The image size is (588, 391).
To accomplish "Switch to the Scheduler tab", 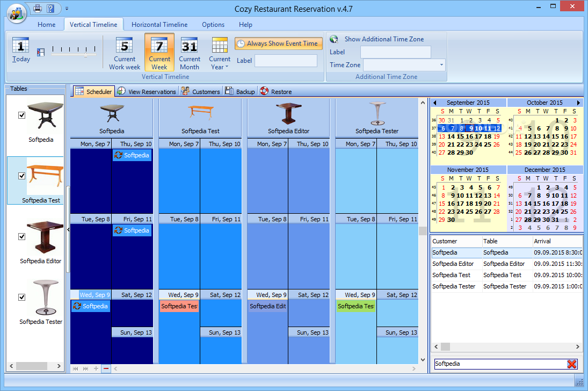I will point(93,91).
